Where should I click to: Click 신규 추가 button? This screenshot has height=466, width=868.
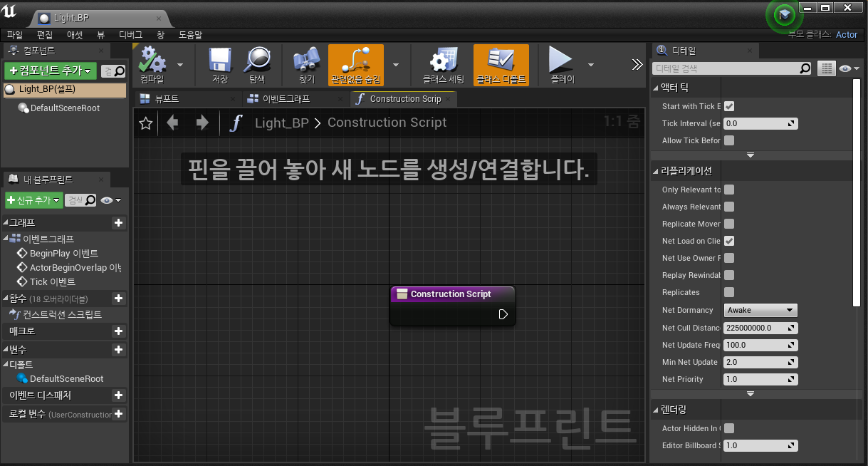point(33,200)
